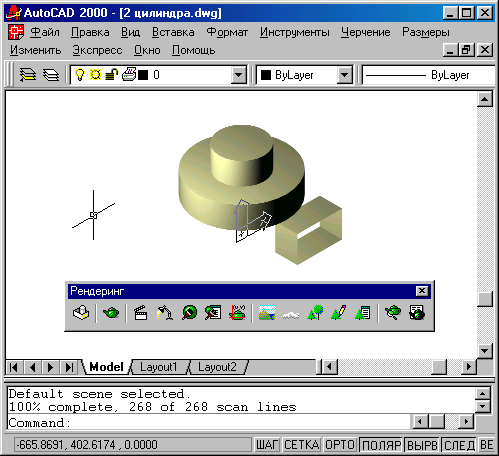This screenshot has height=456, width=499.
Task: Click the Landscape New trees icon
Action: pos(315,313)
